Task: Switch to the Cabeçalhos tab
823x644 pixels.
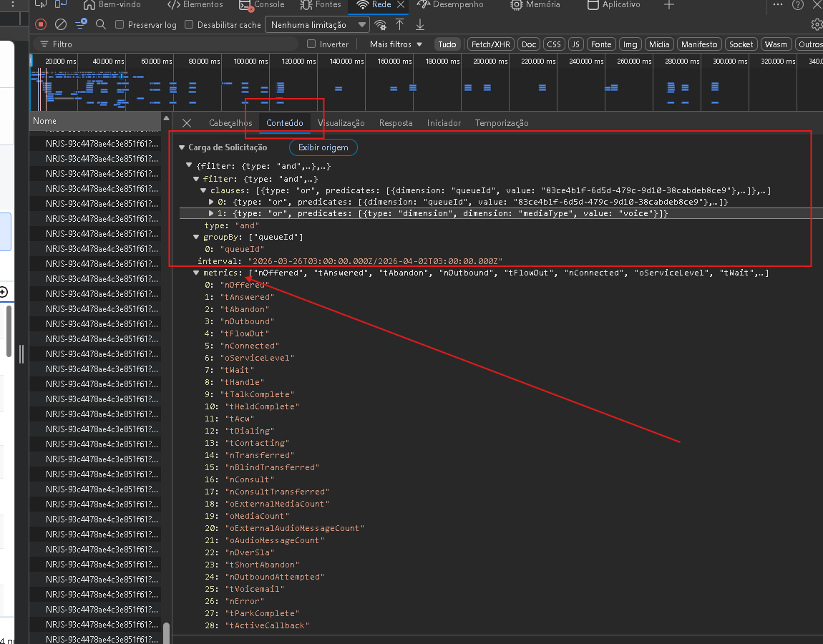Action: pos(230,123)
